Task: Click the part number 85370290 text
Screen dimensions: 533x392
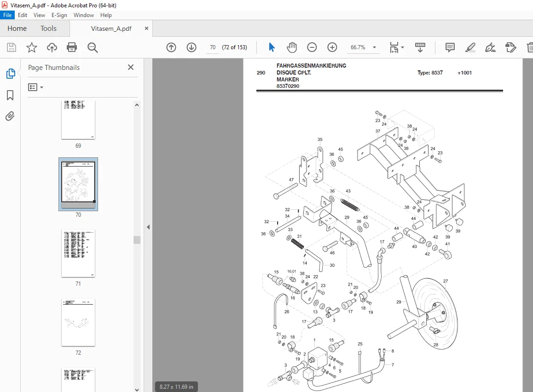Action: click(288, 86)
